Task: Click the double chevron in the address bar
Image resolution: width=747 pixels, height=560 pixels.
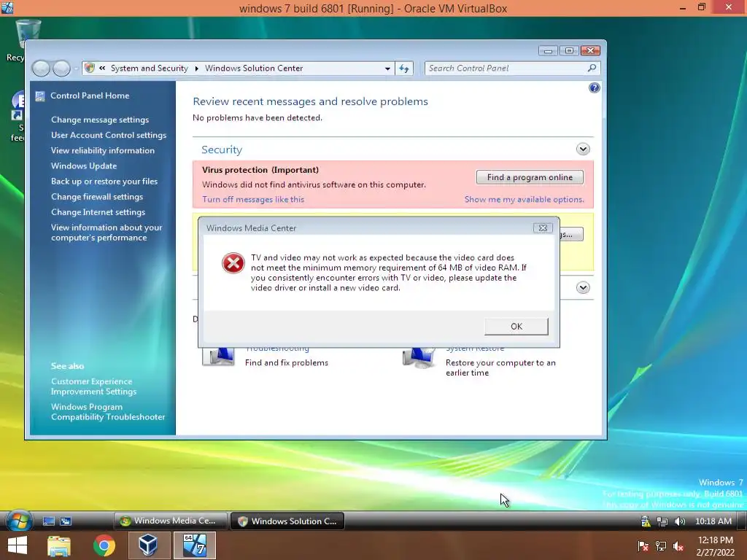Action: 102,68
